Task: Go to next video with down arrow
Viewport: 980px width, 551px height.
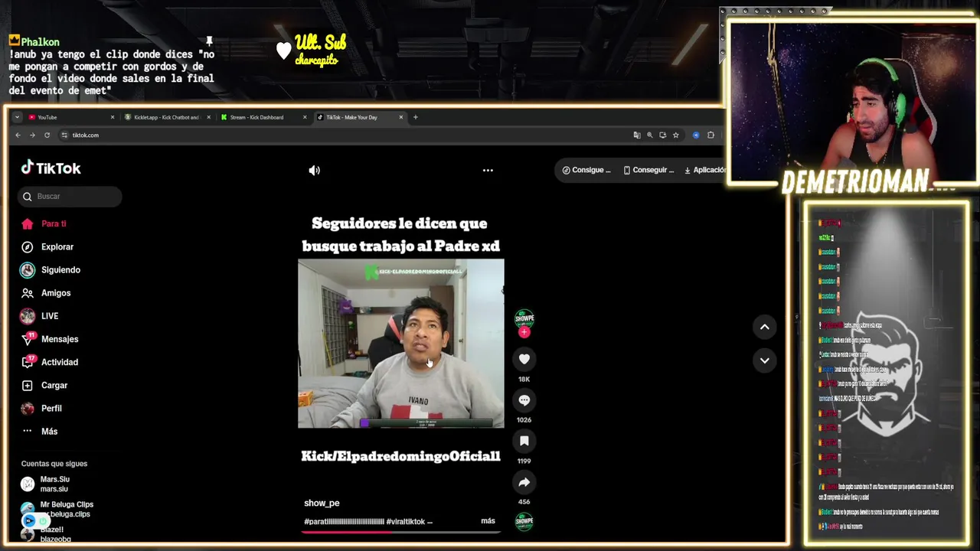Action: click(x=764, y=360)
